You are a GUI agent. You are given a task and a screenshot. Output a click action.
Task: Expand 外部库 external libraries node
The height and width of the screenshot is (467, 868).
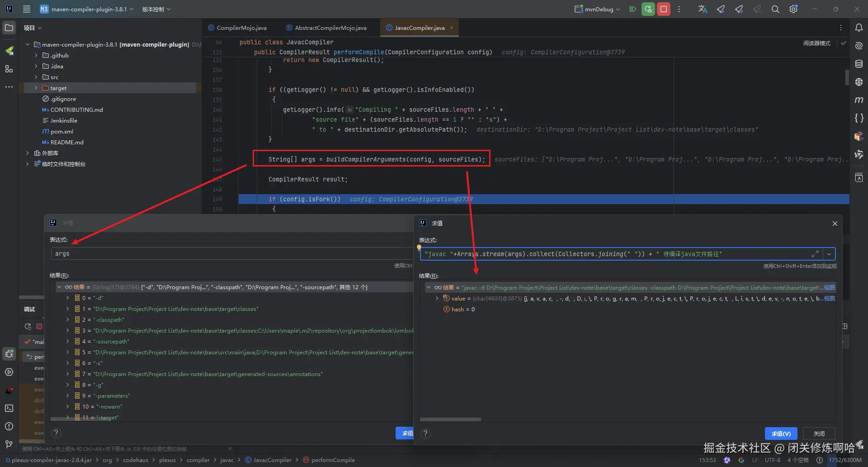[28, 153]
